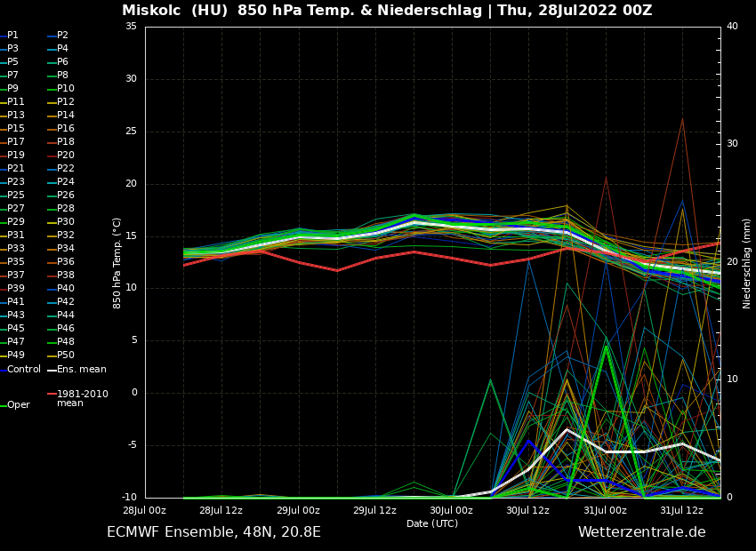Click the Niederschlag (mm) right axis label

(x=747, y=263)
